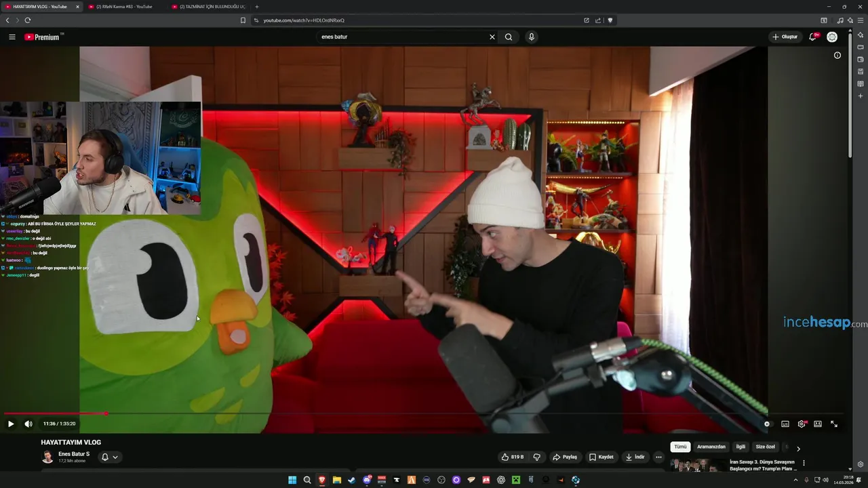Select the Aramanızdan filter chip
The width and height of the screenshot is (868, 488).
pos(711,447)
